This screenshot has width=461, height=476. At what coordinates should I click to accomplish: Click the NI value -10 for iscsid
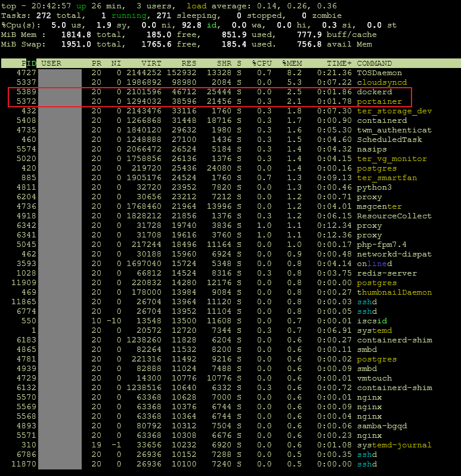pyautogui.click(x=113, y=321)
